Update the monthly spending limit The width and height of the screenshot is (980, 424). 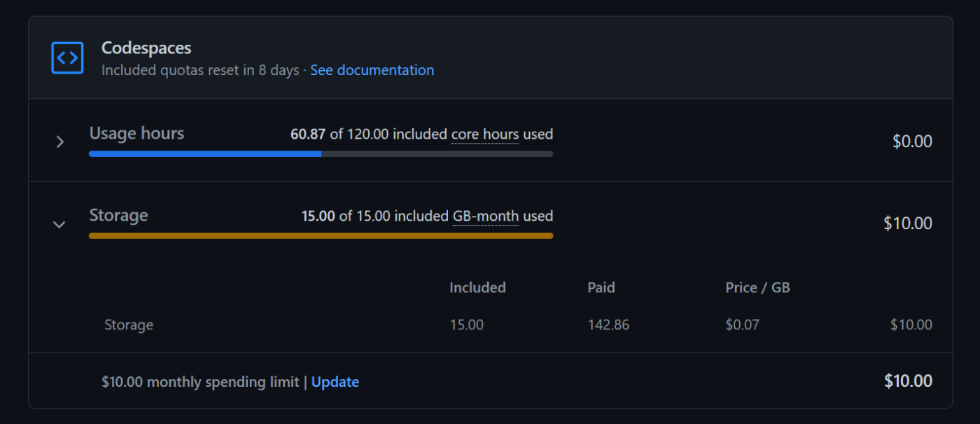point(335,382)
